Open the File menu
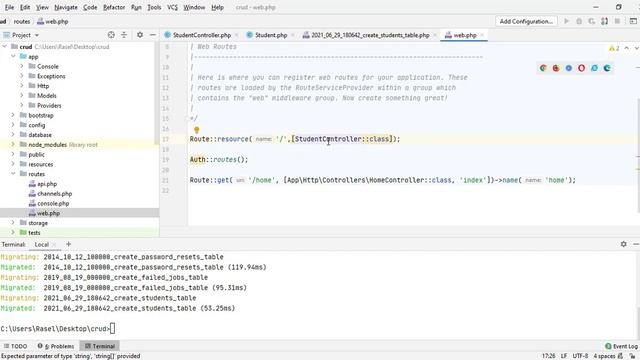Screen dimensions: 640x360 pos(9,7)
